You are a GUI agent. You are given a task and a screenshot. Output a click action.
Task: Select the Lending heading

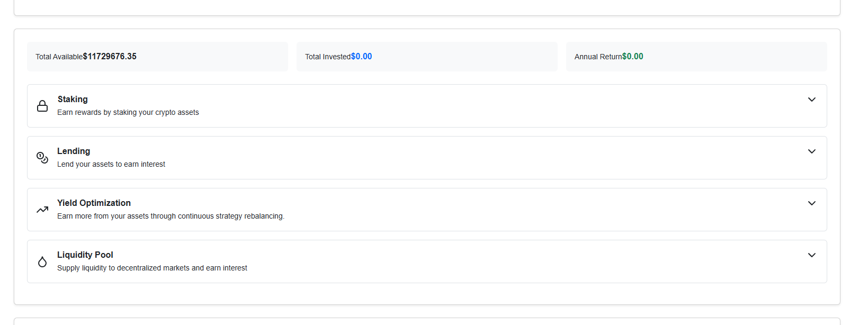[x=74, y=151]
